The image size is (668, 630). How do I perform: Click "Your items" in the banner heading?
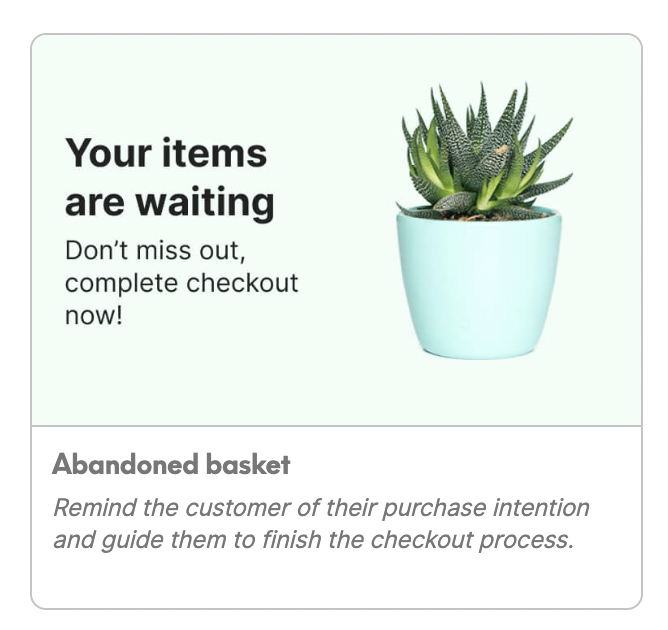pyautogui.click(x=166, y=154)
